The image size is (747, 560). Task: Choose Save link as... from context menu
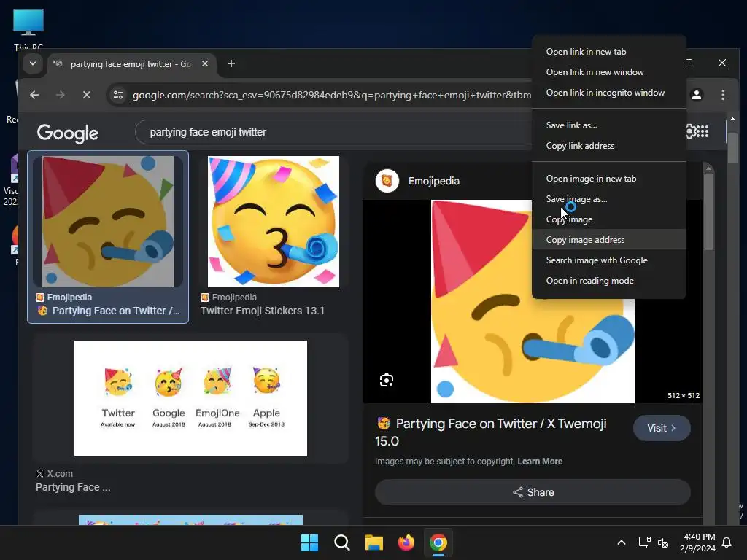[571, 125]
